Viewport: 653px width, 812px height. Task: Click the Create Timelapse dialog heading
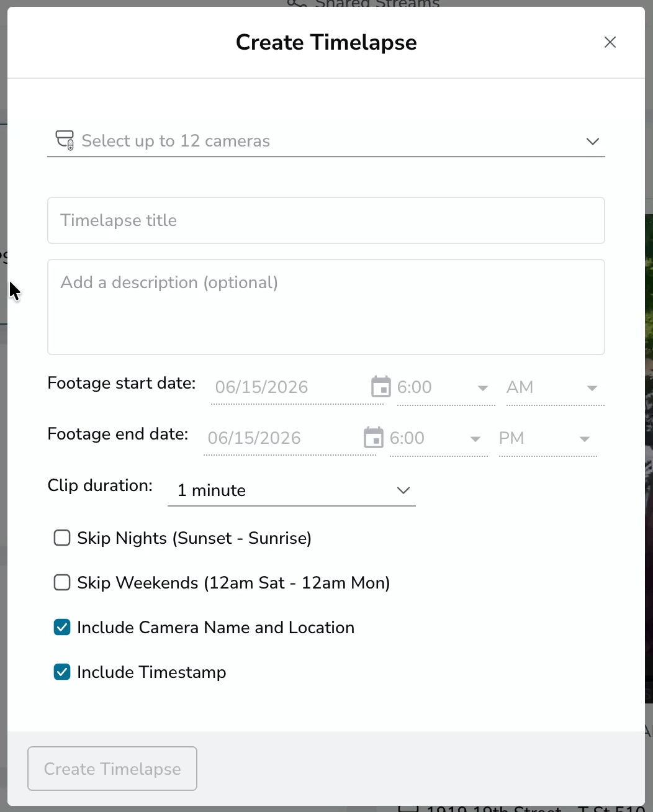pyautogui.click(x=326, y=42)
